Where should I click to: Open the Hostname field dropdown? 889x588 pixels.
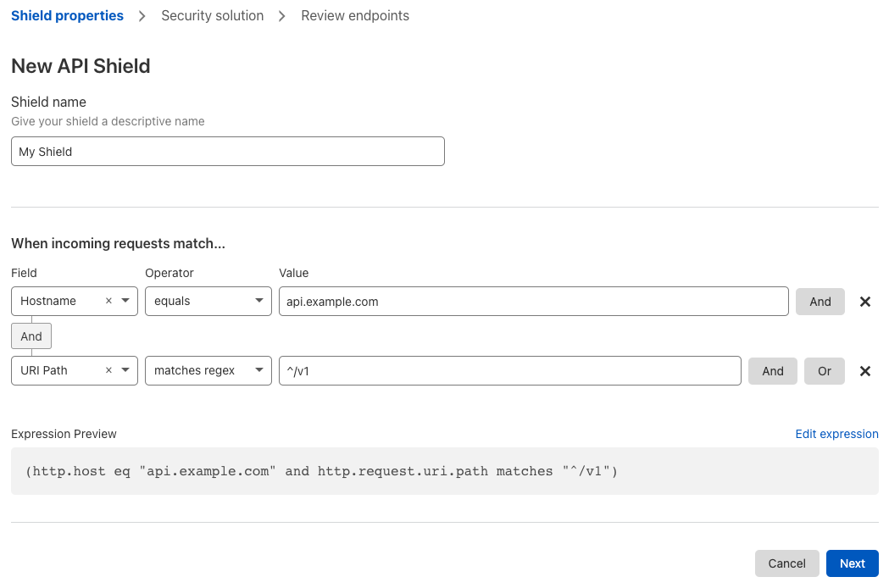point(59,301)
